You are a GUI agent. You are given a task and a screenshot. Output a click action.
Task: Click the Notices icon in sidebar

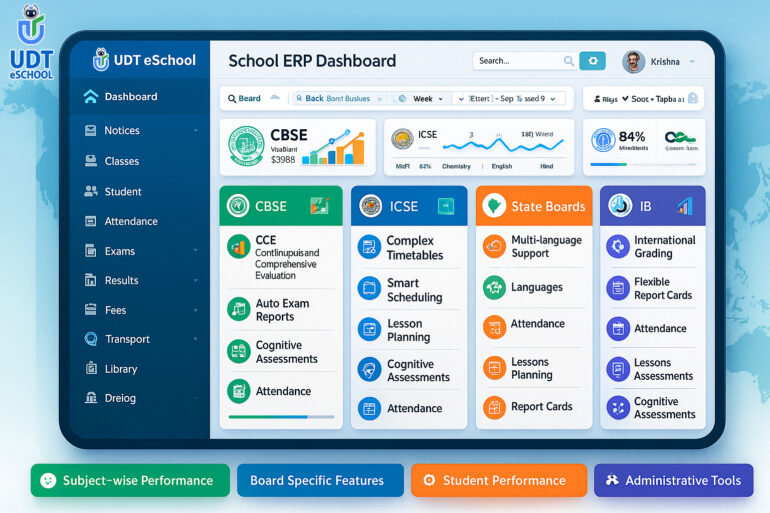pos(90,131)
